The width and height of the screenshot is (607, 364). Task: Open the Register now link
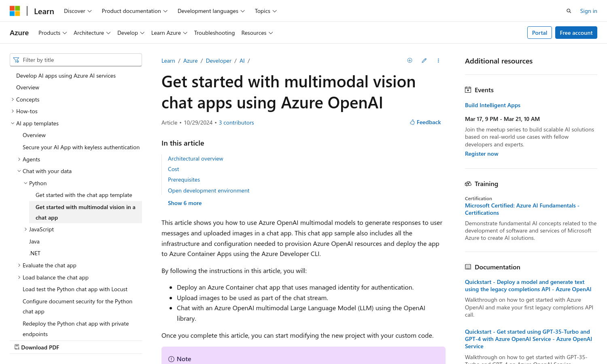tap(482, 154)
